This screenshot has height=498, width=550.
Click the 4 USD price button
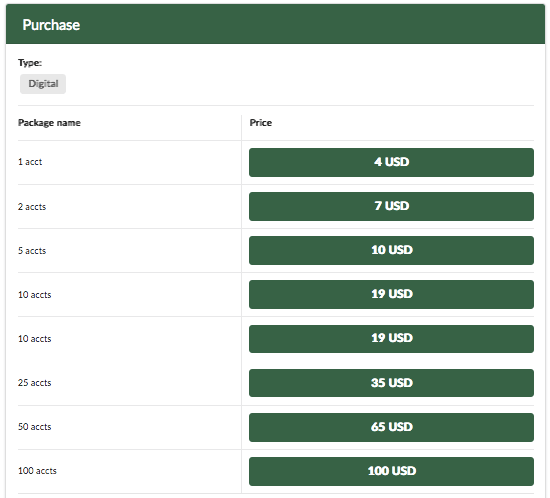tap(391, 162)
